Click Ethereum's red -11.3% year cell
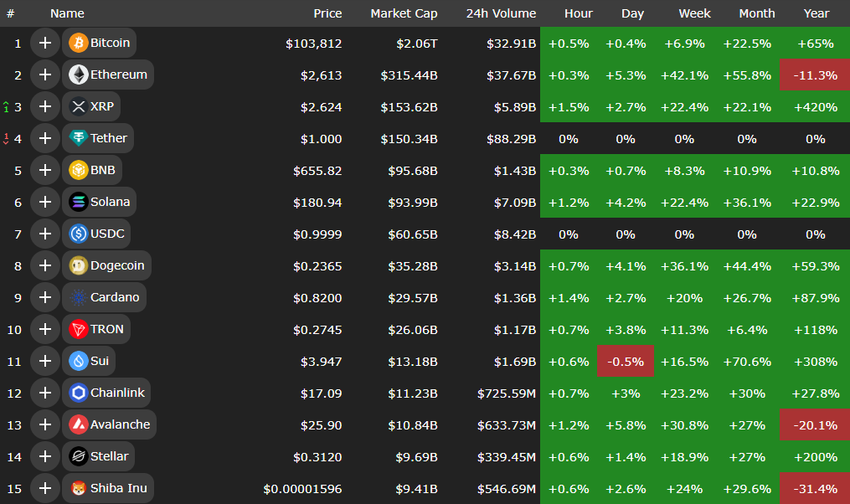This screenshot has width=850, height=504. point(815,75)
